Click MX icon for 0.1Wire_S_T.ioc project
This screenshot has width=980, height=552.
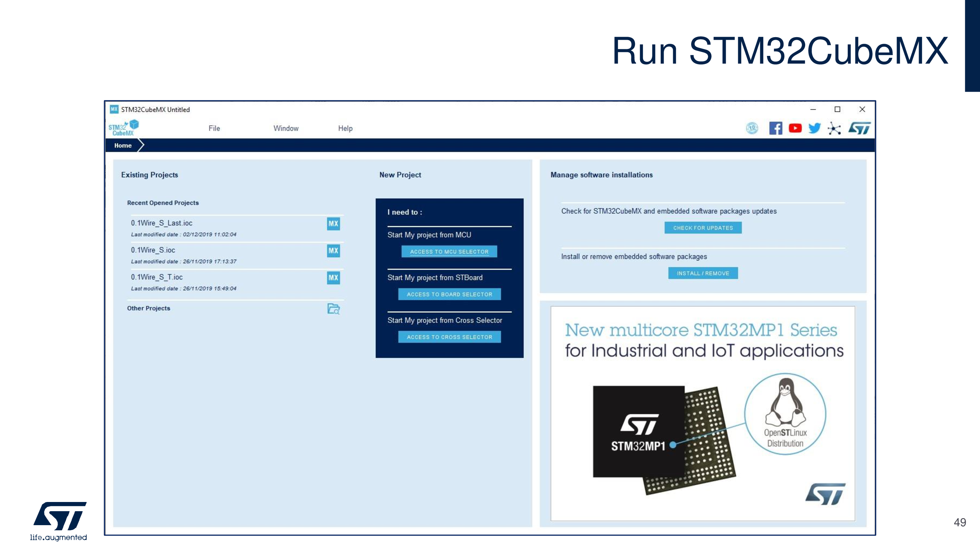pyautogui.click(x=333, y=278)
